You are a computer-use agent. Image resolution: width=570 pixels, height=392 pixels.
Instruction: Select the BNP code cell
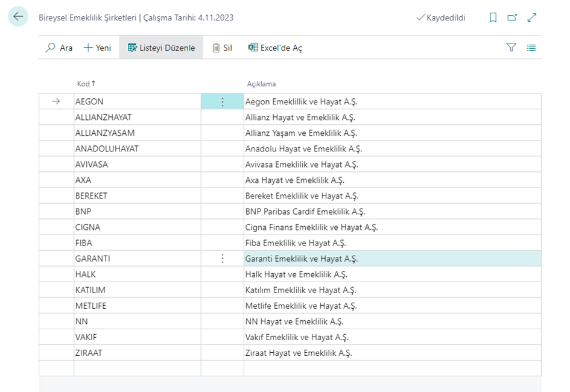click(x=138, y=212)
